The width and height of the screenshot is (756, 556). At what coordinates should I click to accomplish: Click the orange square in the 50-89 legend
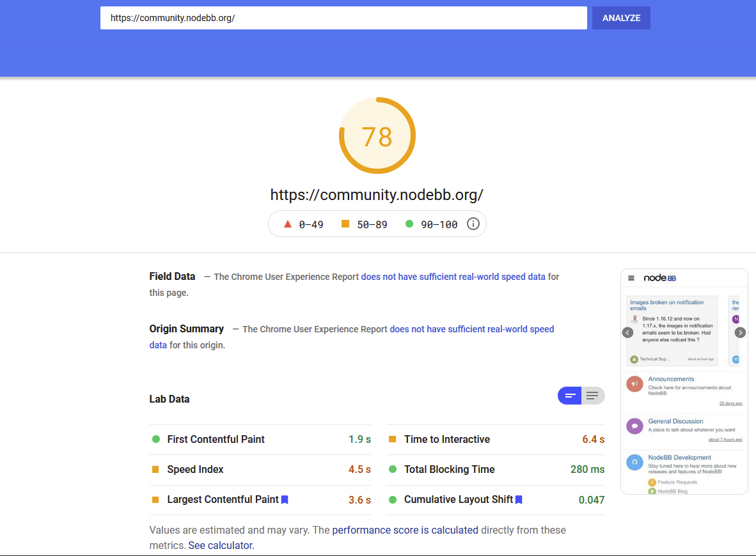coord(346,224)
